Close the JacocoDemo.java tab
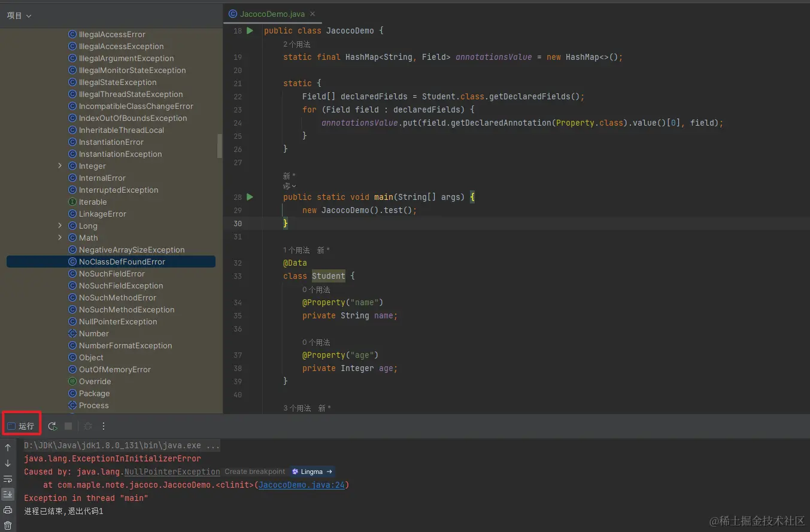The image size is (810, 532). pyautogui.click(x=313, y=14)
